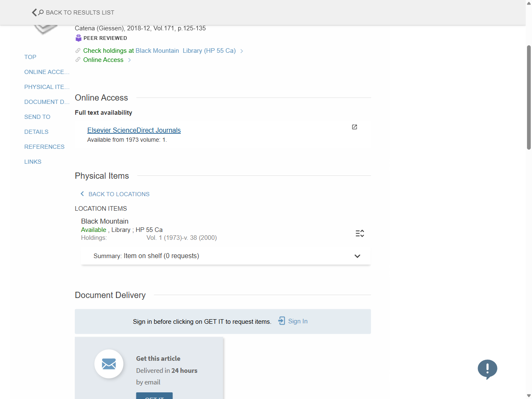The image size is (532, 399).
Task: Jump to Details section in side menu
Action: click(x=36, y=132)
